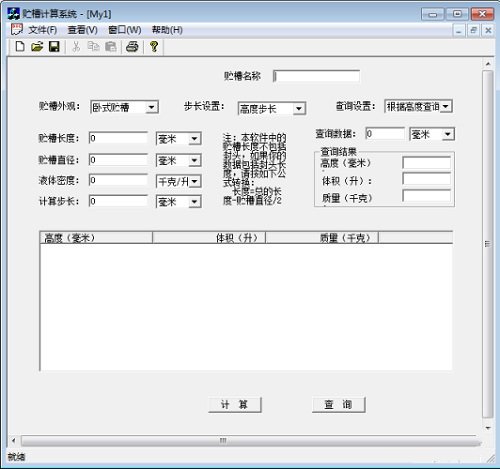Open unit dropdown for 贮槽直径
Screen dimensions: 500x469
[x=194, y=161]
